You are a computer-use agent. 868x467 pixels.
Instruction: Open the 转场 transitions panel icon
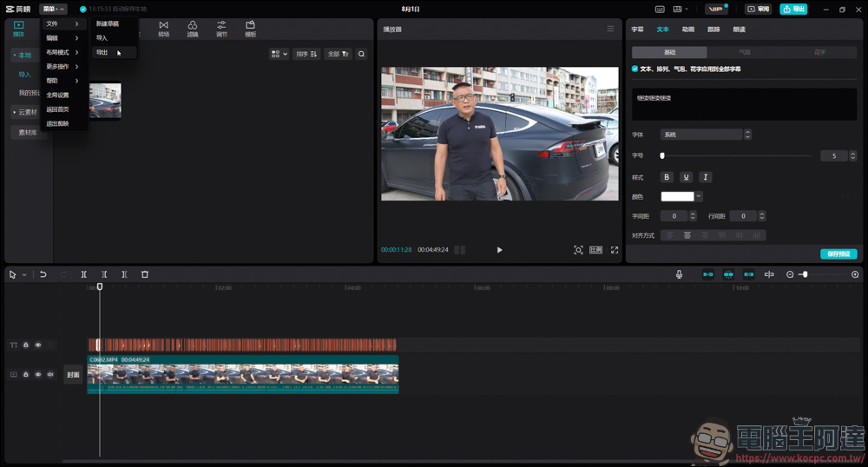(163, 29)
